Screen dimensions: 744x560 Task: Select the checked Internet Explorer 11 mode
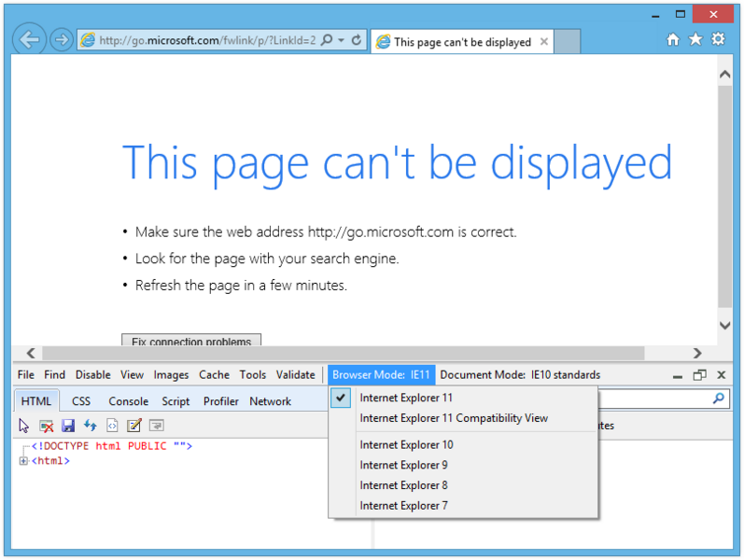406,398
